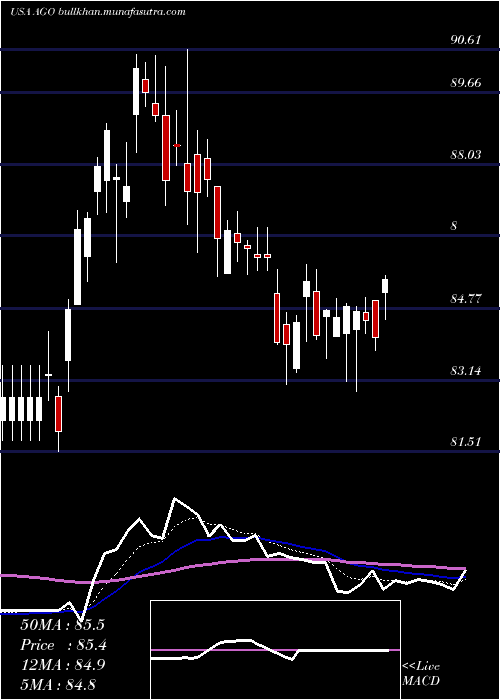Click the 81.51 price level label
The height and width of the screenshot is (700, 500).
coord(466,442)
